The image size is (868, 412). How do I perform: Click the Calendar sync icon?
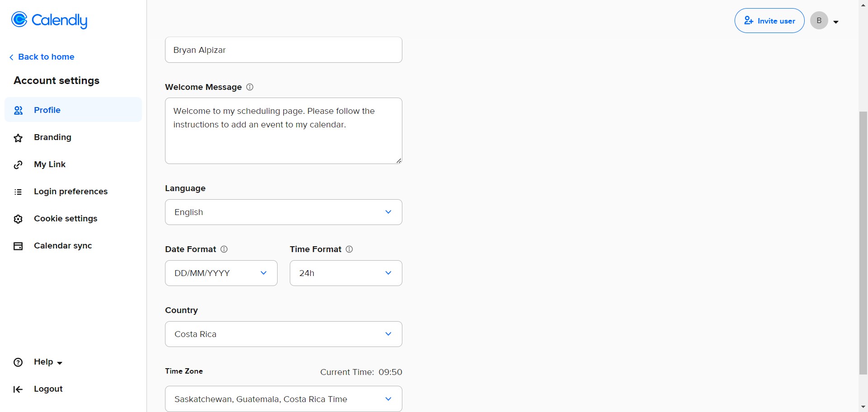point(18,246)
